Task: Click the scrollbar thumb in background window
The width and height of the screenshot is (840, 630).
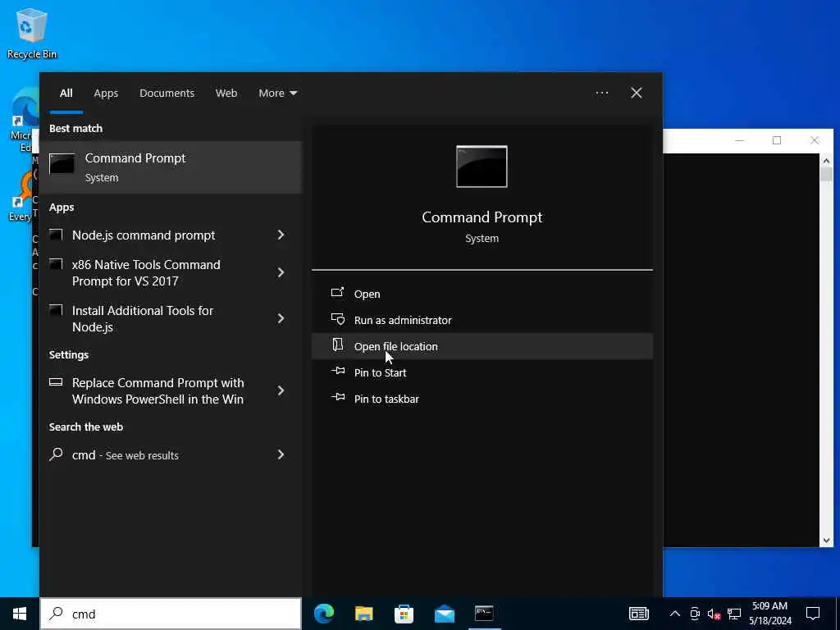Action: click(x=825, y=175)
